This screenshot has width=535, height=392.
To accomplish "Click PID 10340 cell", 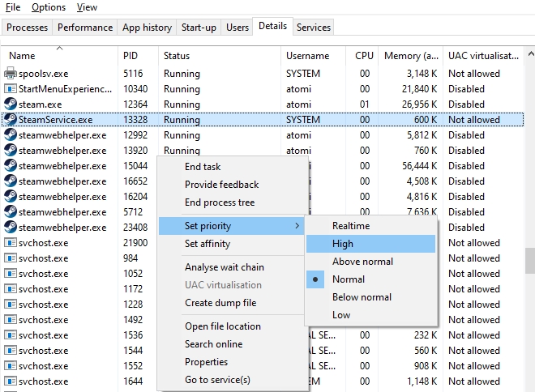I will point(135,89).
